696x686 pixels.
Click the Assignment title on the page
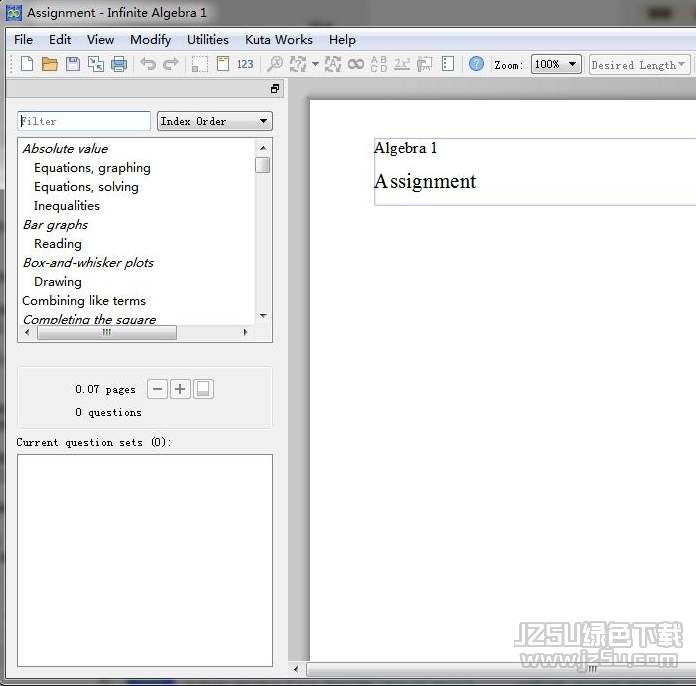tap(425, 182)
